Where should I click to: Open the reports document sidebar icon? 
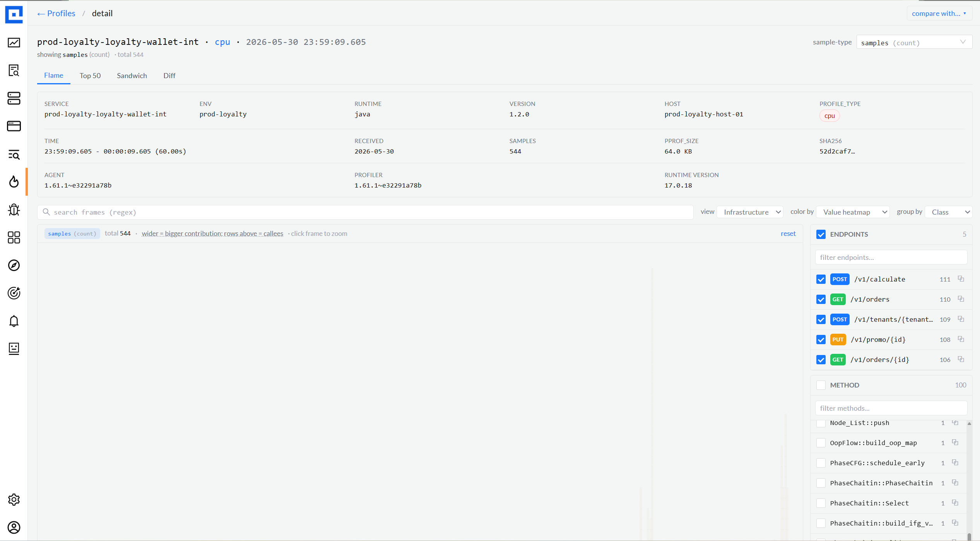click(14, 349)
